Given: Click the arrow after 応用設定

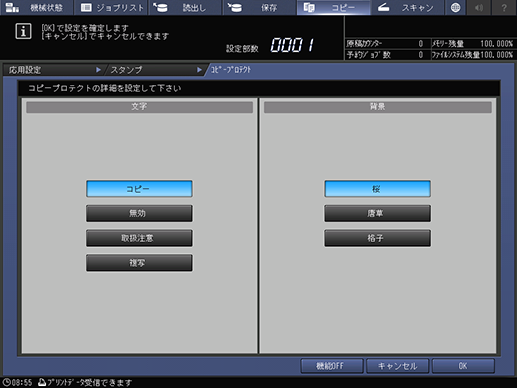Looking at the screenshot, I should pyautogui.click(x=98, y=70).
